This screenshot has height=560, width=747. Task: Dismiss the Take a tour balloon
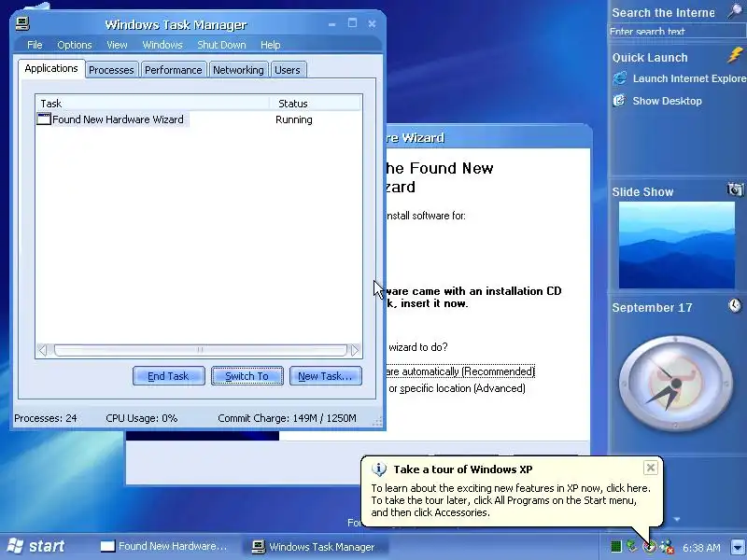coord(650,468)
